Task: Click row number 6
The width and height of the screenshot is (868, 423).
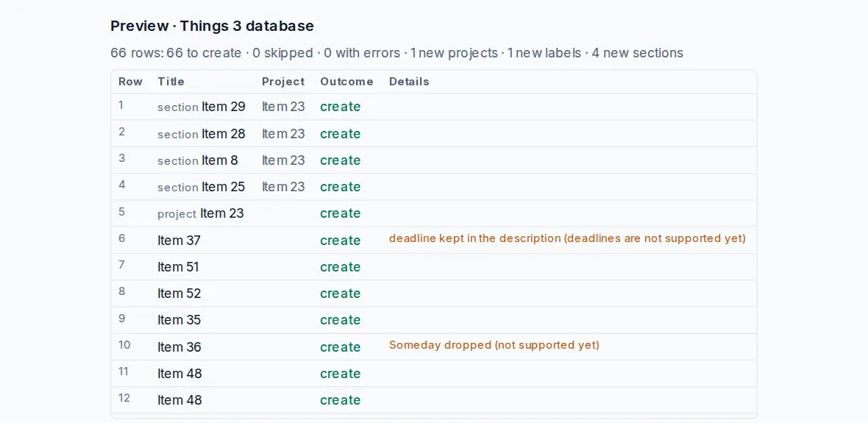Action: pos(122,238)
